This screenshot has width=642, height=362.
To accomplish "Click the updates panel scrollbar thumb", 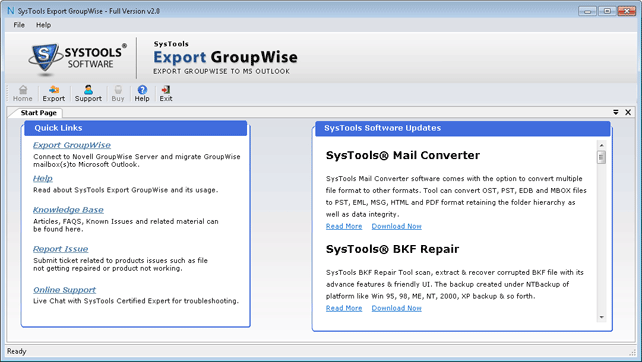I will (x=601, y=157).
